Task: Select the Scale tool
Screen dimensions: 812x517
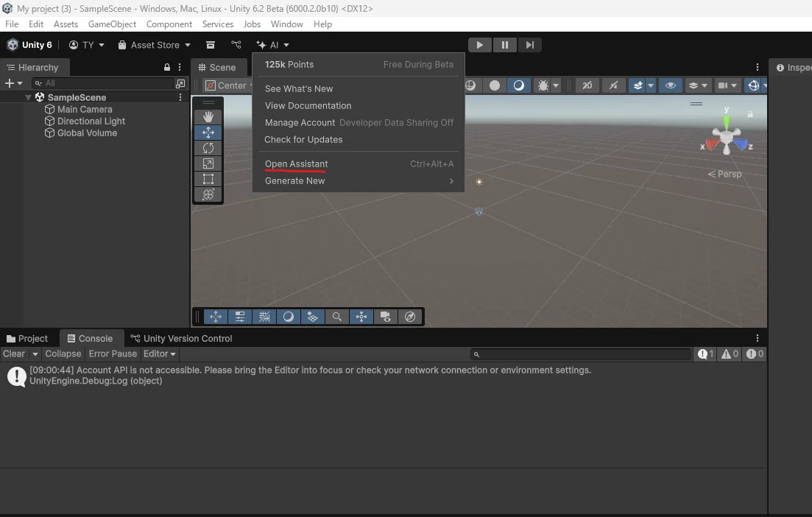Action: (208, 163)
